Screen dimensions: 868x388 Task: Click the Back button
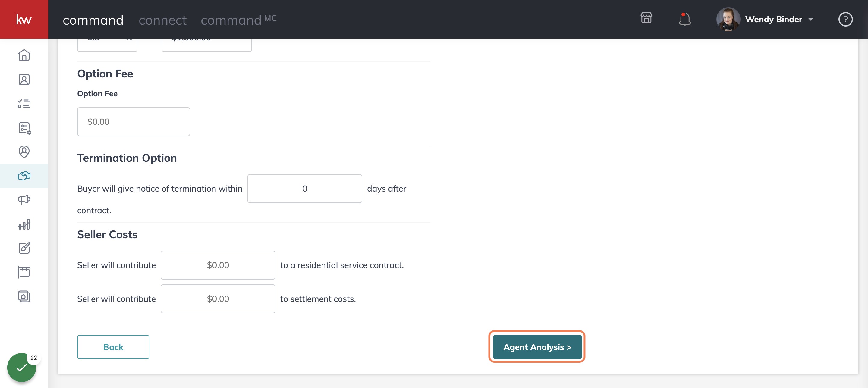[113, 347]
